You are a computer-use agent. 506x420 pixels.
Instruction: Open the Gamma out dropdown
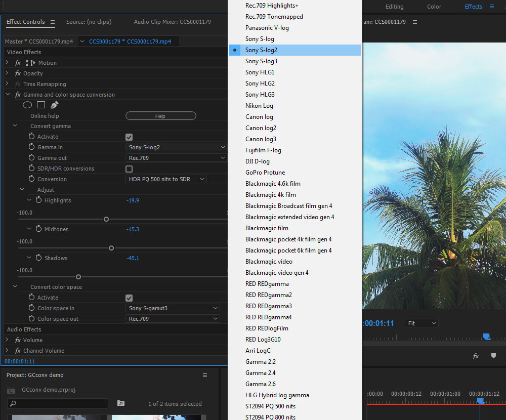click(176, 158)
